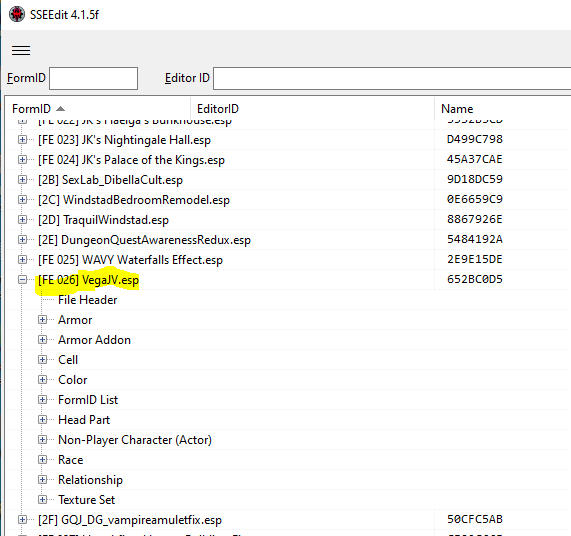Select the FormID List tree item label
The height and width of the screenshot is (536, 571).
88,400
